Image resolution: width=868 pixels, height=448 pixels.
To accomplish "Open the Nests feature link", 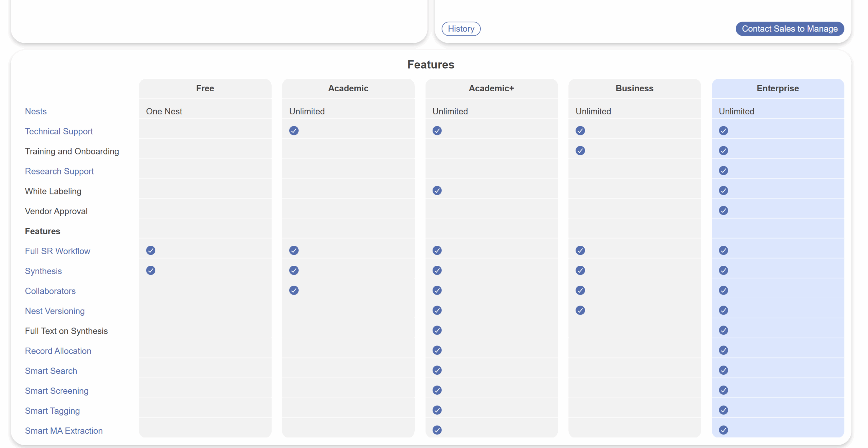I will pyautogui.click(x=36, y=111).
